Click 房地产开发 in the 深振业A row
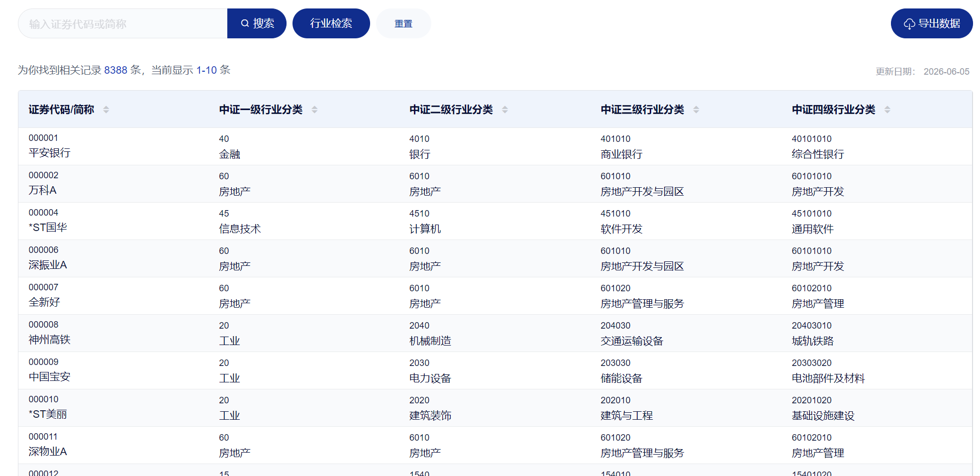The image size is (980, 476). tap(818, 266)
